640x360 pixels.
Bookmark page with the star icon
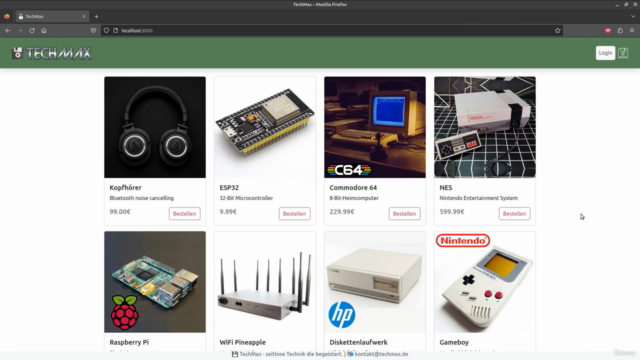558,31
